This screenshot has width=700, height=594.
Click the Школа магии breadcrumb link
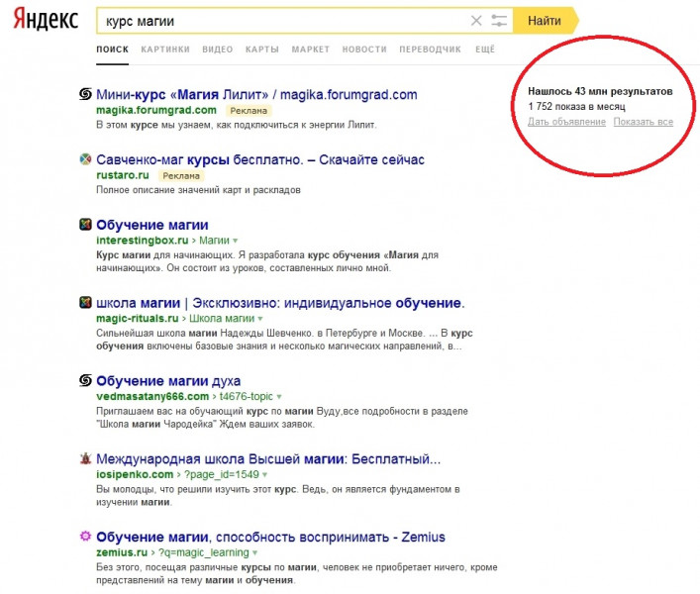click(x=222, y=319)
